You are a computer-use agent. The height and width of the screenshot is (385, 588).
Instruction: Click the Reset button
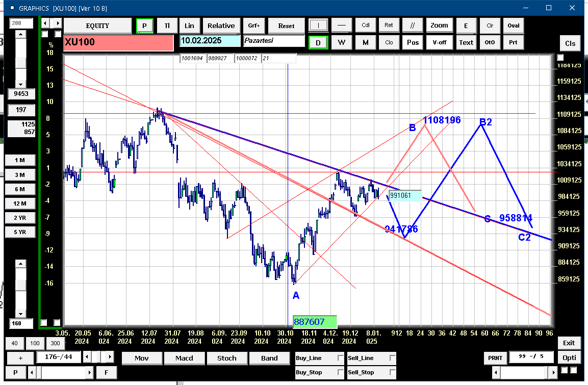point(286,25)
